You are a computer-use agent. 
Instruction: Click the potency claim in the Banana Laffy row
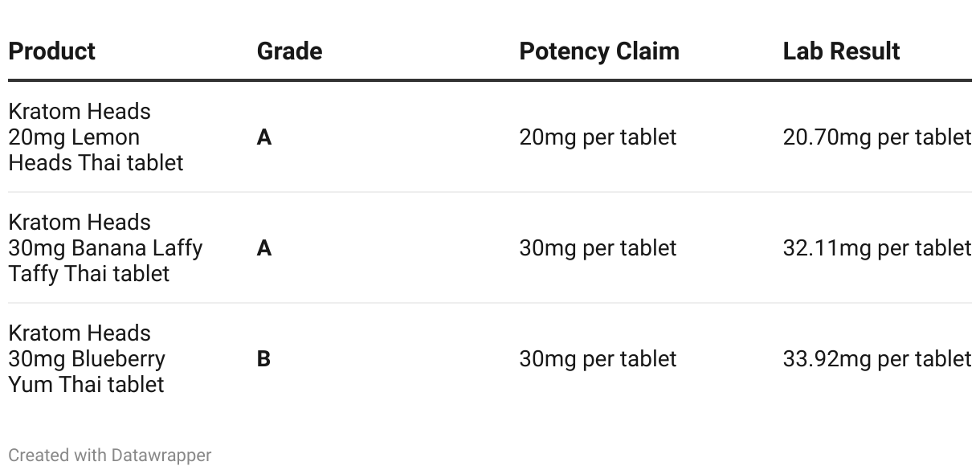[598, 248]
